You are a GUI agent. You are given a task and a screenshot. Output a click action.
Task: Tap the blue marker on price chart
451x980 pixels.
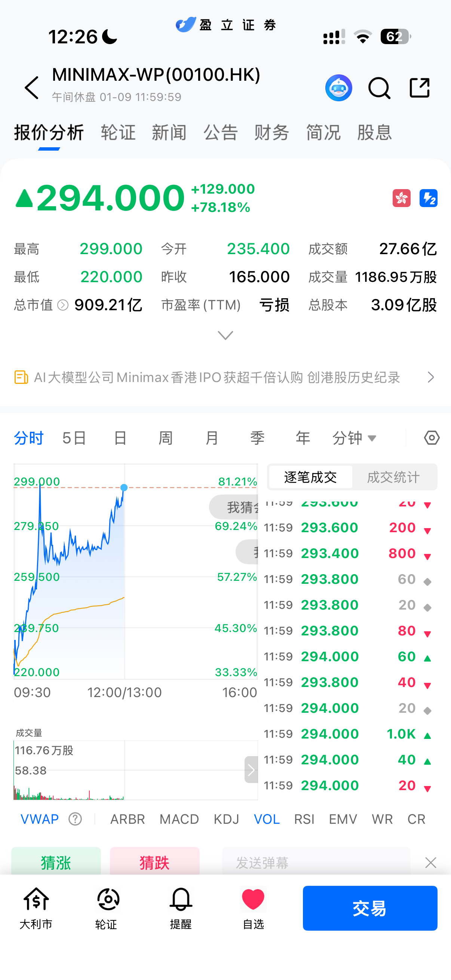pos(124,487)
